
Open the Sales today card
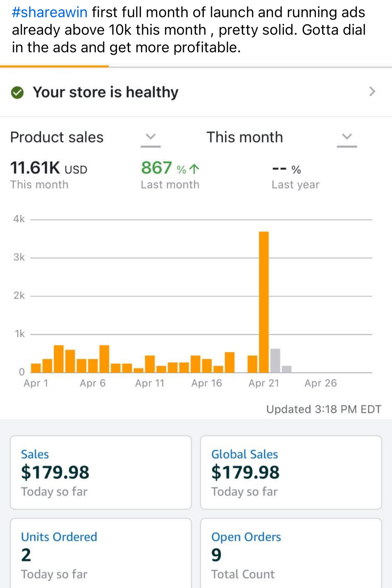click(x=101, y=472)
